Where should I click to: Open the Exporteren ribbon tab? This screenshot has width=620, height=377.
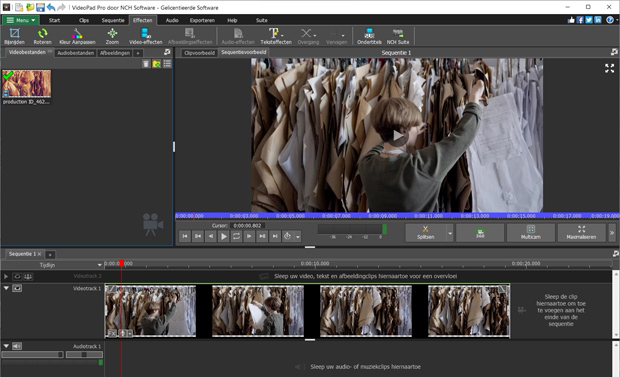(202, 20)
